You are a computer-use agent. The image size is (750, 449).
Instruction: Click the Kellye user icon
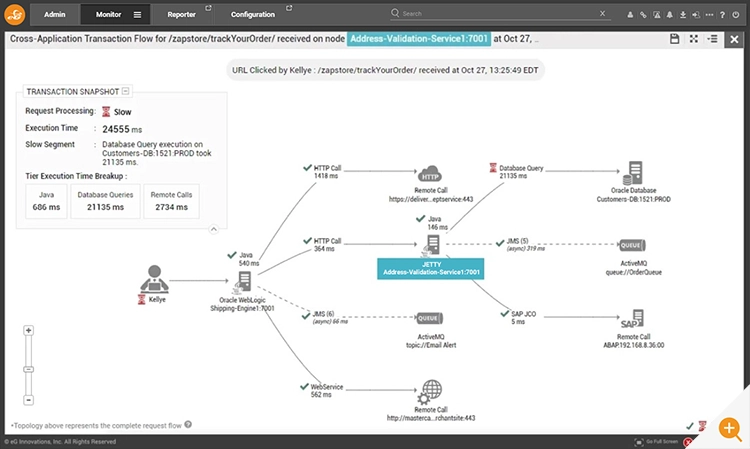pos(154,279)
